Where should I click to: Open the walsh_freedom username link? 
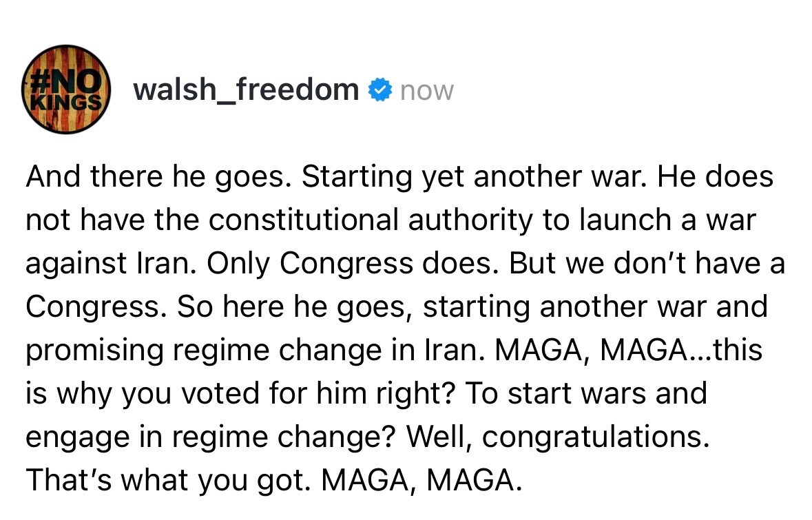click(x=246, y=90)
